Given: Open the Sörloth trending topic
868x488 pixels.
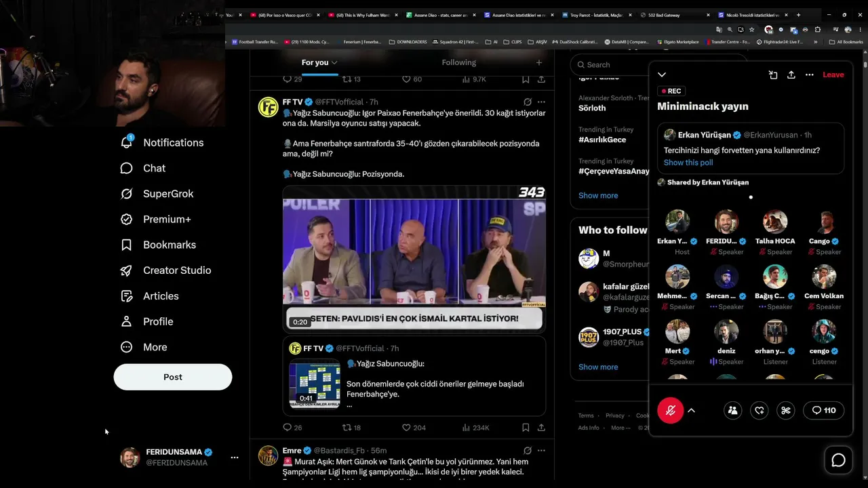Looking at the screenshot, I should pyautogui.click(x=592, y=108).
